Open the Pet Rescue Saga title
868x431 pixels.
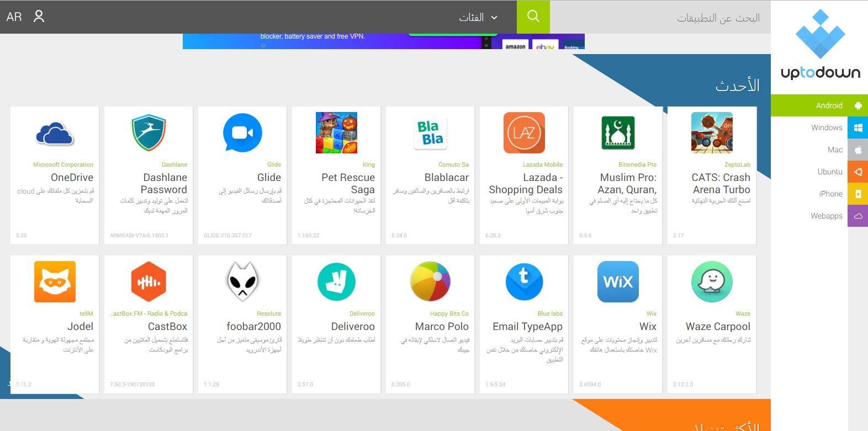click(348, 184)
